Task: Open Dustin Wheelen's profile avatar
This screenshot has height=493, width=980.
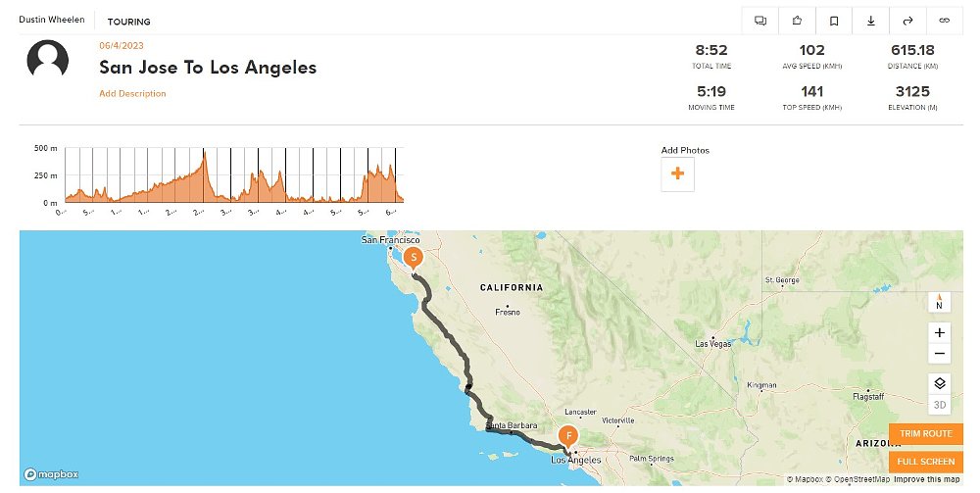Action: pyautogui.click(x=47, y=60)
